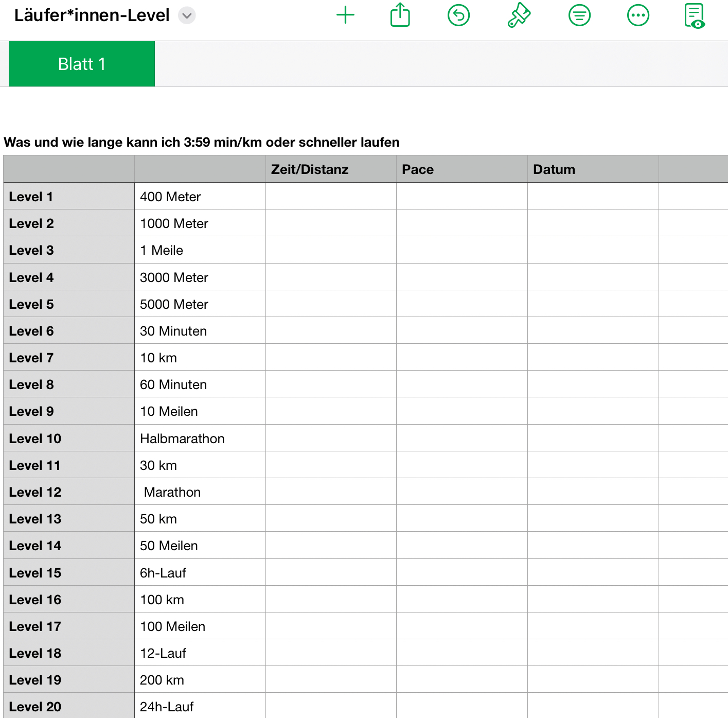Select the cell Marathon
Viewport: 728px width, 718px height.
click(x=200, y=492)
